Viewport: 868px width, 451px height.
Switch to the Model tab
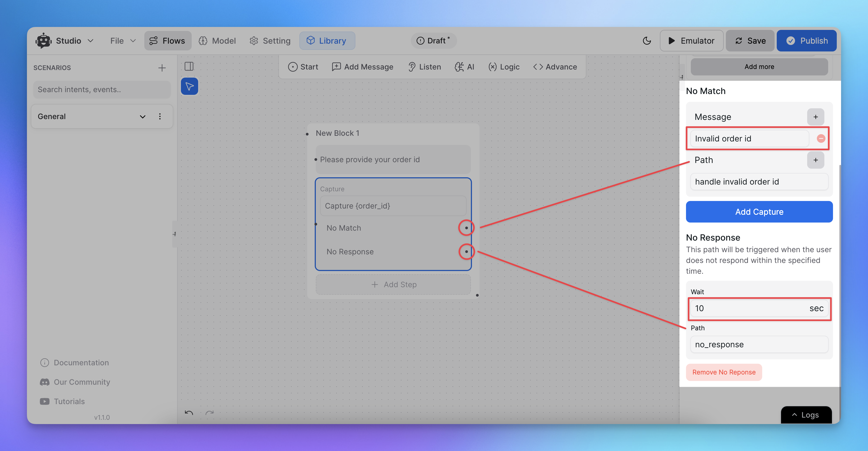[217, 41]
